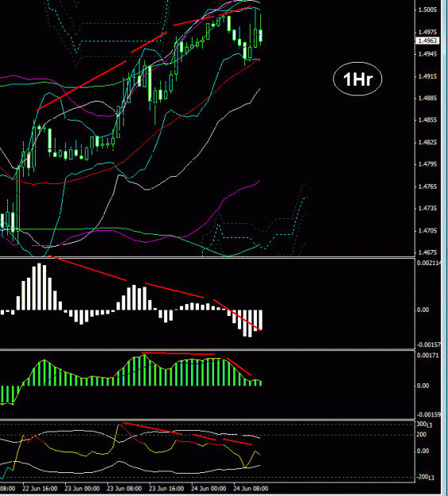Click the 1.4975 price axis label

(x=427, y=32)
